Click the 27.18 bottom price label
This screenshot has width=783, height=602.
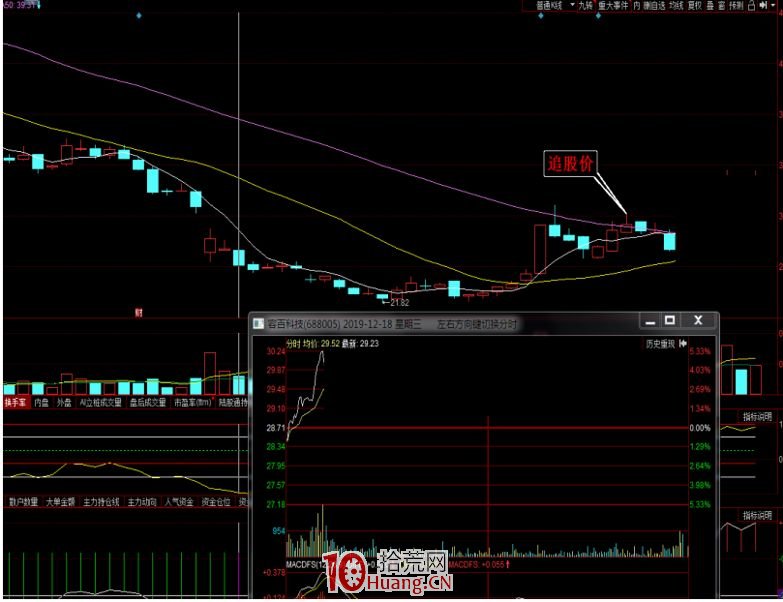pyautogui.click(x=276, y=505)
